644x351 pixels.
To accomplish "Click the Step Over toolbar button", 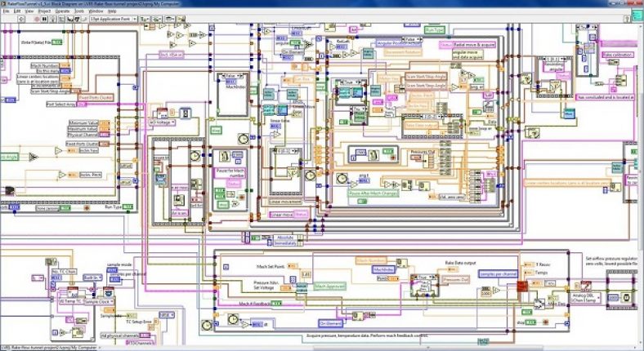I will pos(77,19).
